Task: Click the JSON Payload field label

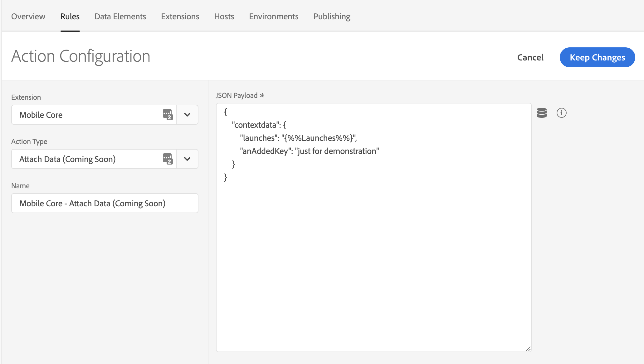Action: (x=240, y=95)
